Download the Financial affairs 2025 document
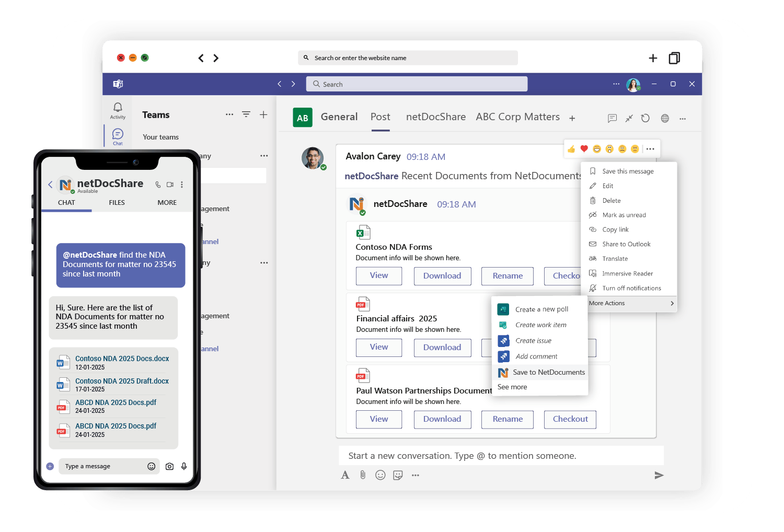The width and height of the screenshot is (784, 532). [442, 348]
